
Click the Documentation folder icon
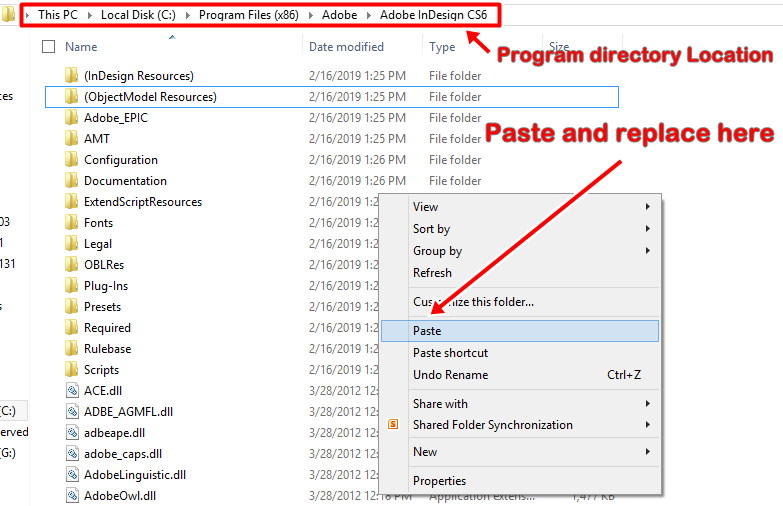(71, 180)
